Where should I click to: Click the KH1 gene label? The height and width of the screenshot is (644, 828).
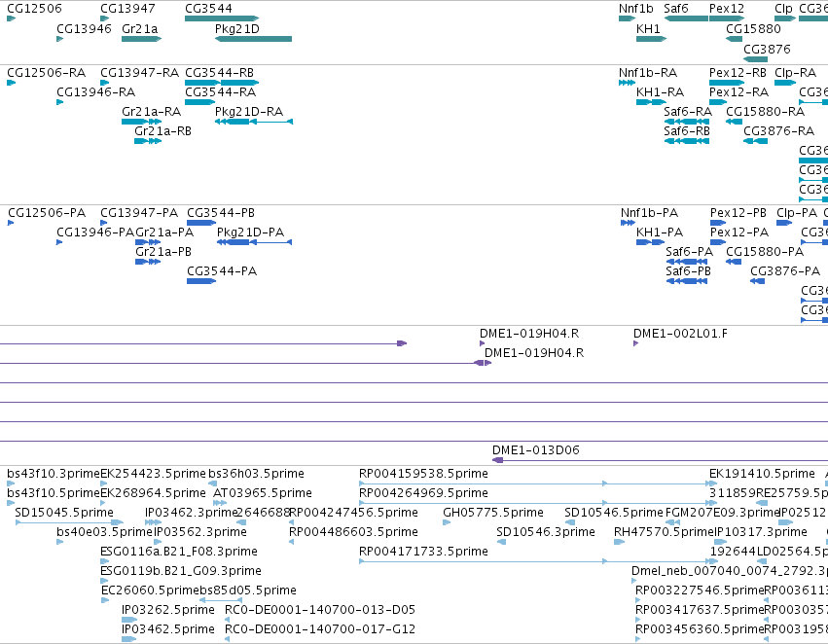pos(648,28)
